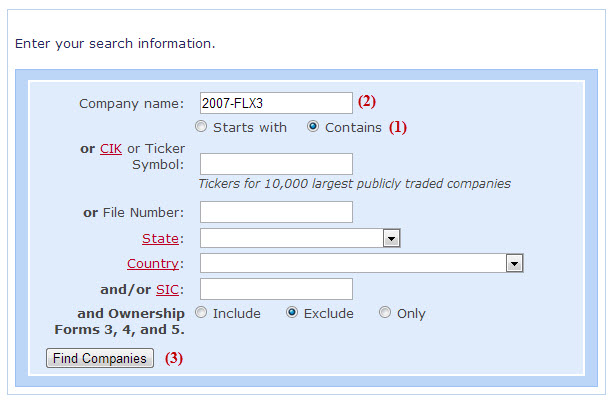Pick the 'Only' ownership forms option
The width and height of the screenshot is (610, 400).
385,313
